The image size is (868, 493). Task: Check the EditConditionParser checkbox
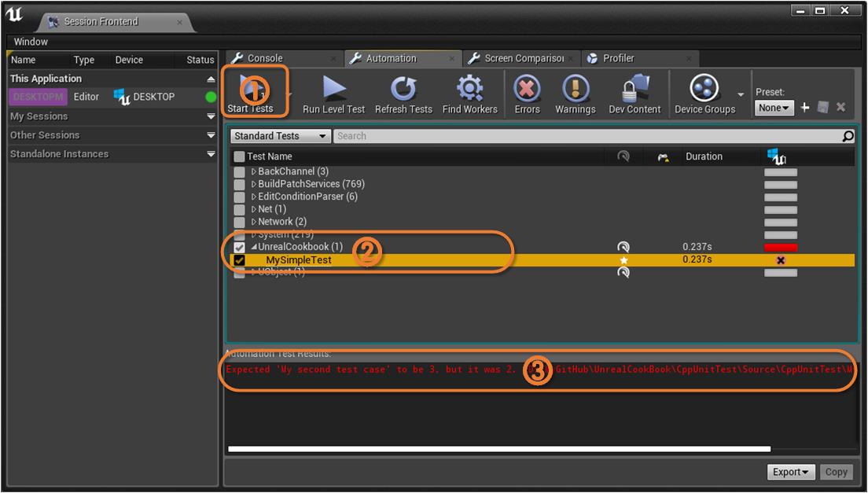coord(239,197)
